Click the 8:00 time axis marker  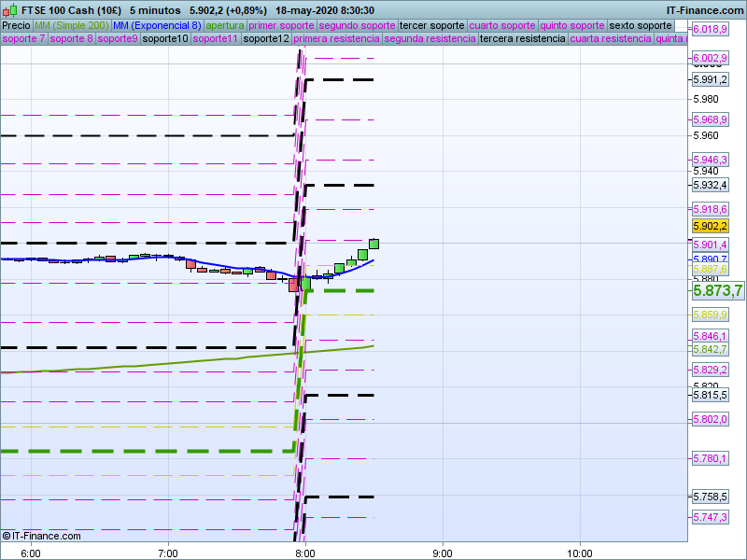304,552
